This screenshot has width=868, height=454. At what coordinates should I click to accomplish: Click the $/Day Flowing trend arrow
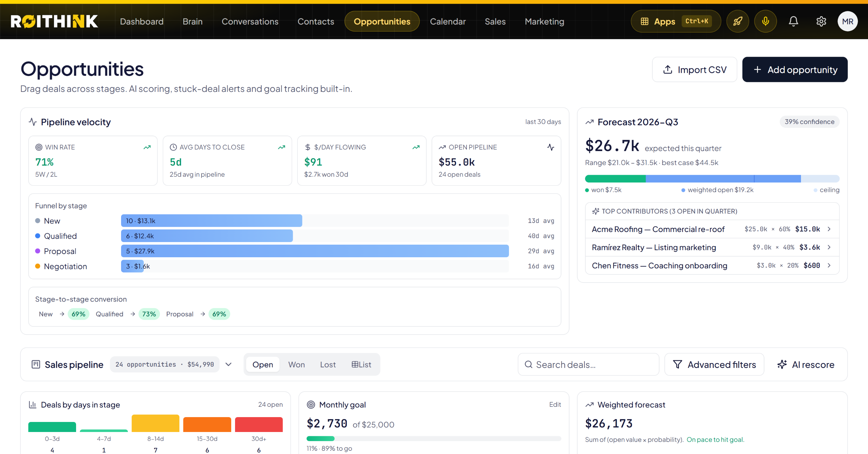point(416,147)
